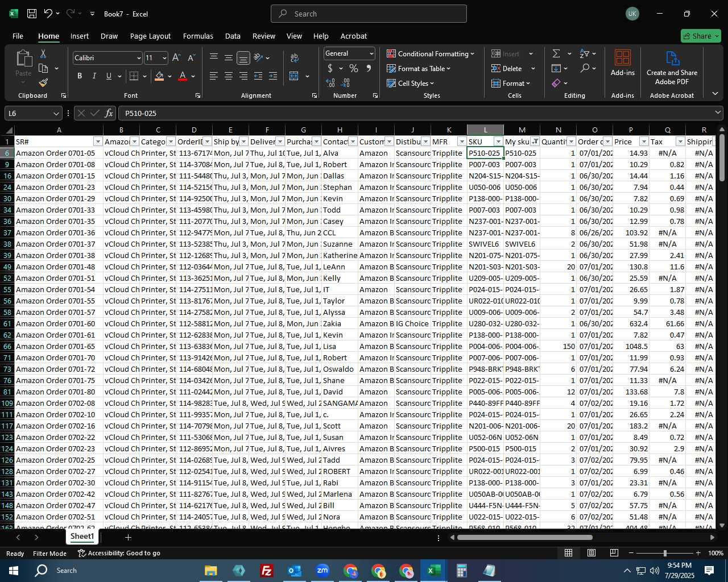This screenshot has width=728, height=582.
Task: Toggle Align Left button
Action: pyautogui.click(x=213, y=76)
